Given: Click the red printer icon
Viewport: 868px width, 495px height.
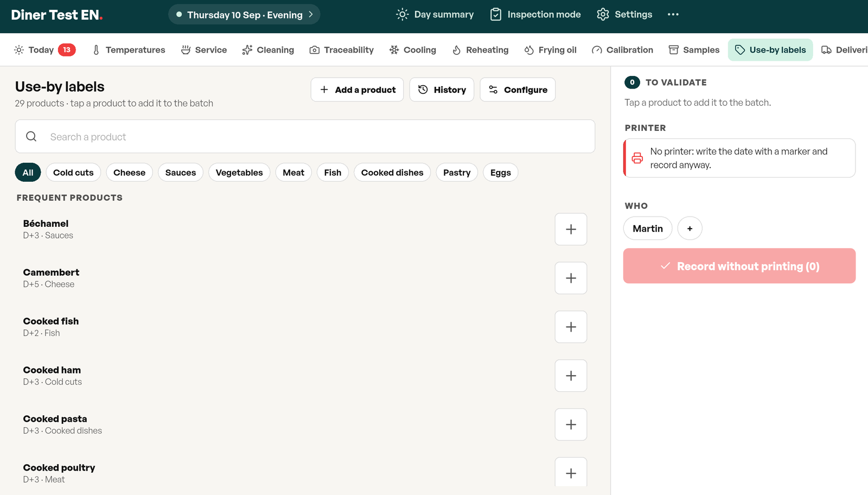Looking at the screenshot, I should [637, 158].
